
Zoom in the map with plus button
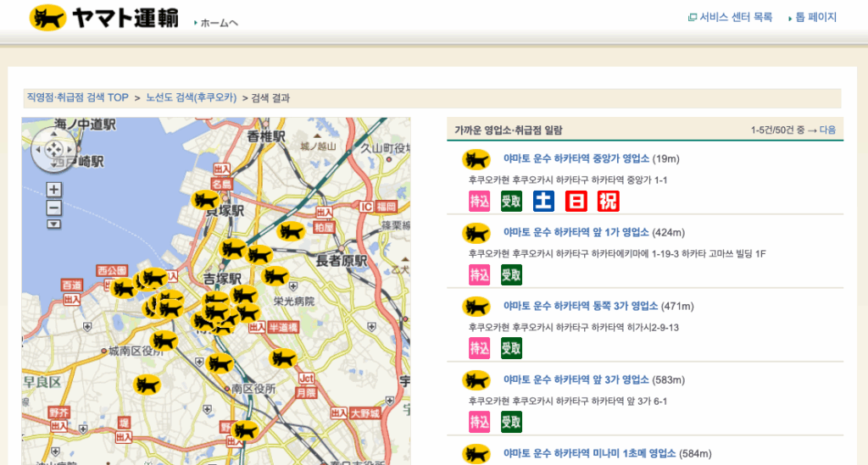(x=54, y=190)
